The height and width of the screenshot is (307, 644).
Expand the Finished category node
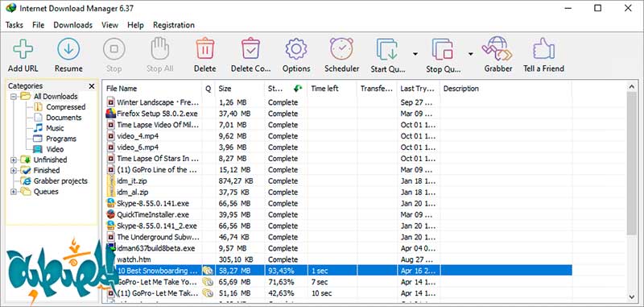(x=14, y=170)
